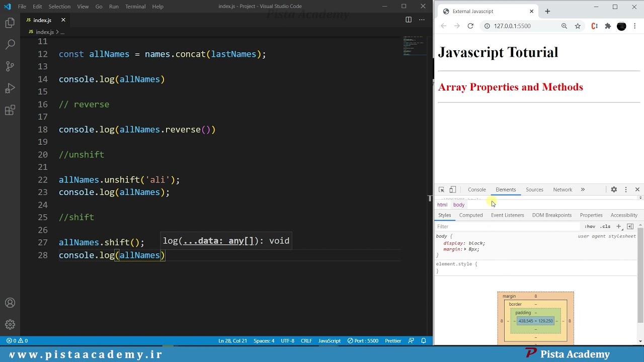Open the Chrome Extensions puzzle icon
Screen dimensions: 644x362
tap(608, 26)
